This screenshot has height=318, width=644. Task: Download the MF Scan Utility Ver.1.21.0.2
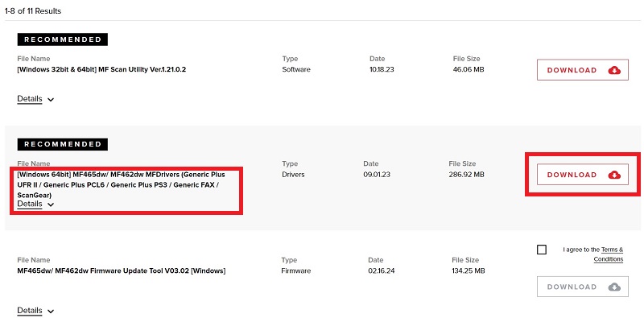click(x=582, y=70)
